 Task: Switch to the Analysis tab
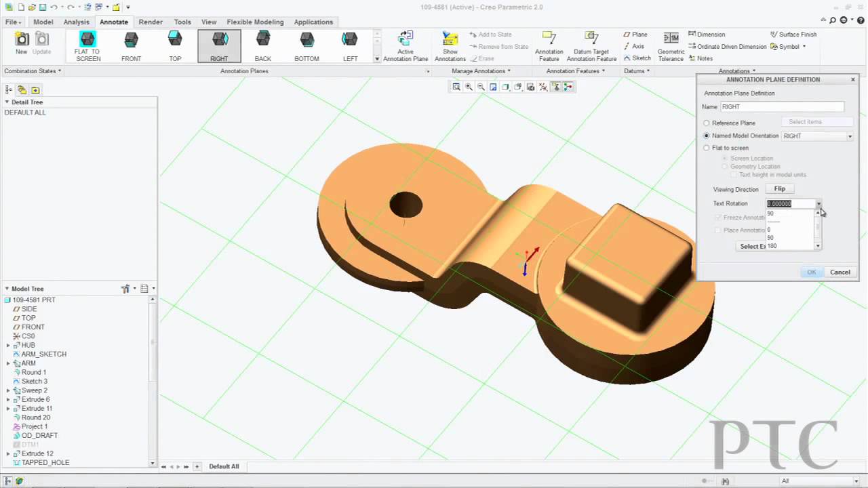[x=77, y=22]
